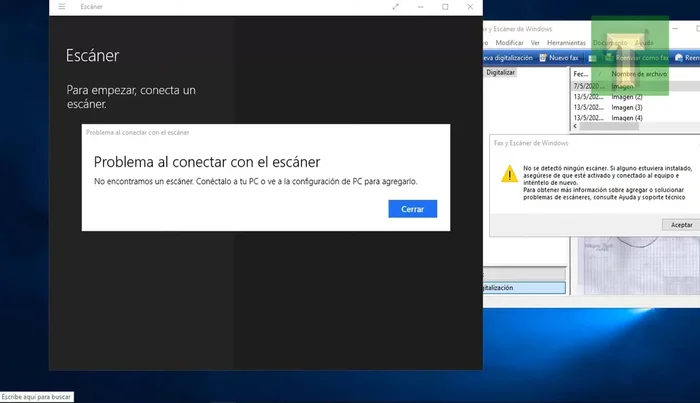This screenshot has width=700, height=403.
Task: Expand Escáner app to full screen
Action: [396, 7]
